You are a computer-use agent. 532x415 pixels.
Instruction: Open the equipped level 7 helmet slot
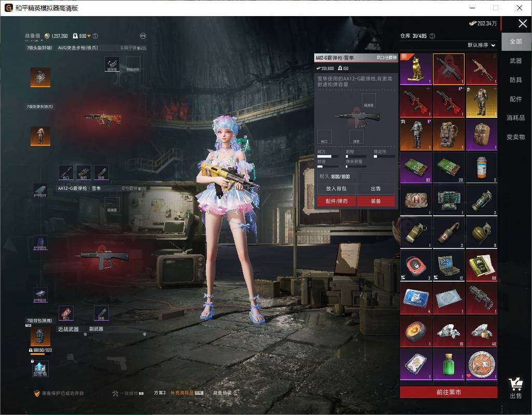[x=40, y=77]
